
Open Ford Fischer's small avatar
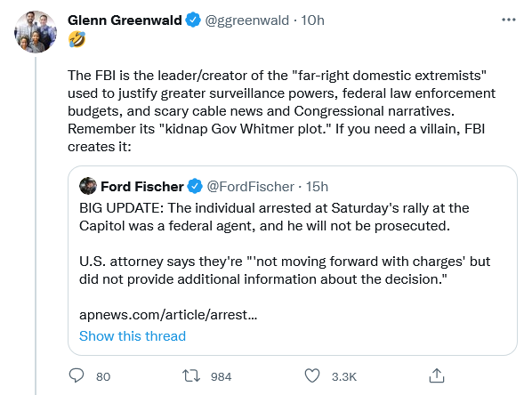pyautogui.click(x=88, y=186)
